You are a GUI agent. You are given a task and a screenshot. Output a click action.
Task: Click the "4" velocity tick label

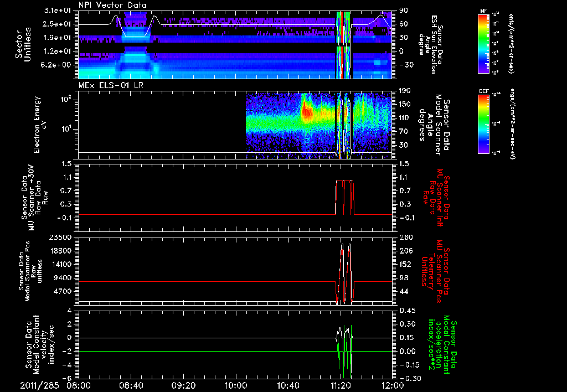click(70, 311)
